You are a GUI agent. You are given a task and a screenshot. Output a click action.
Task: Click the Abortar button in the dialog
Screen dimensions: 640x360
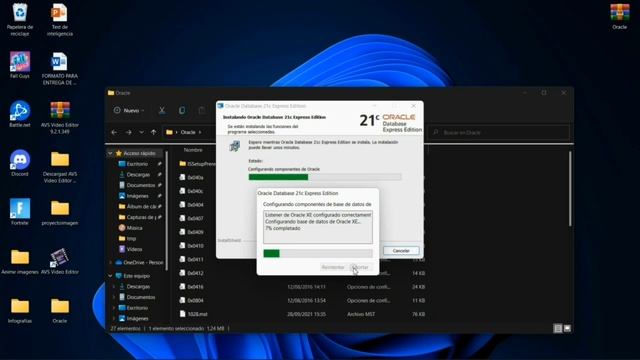click(x=360, y=267)
